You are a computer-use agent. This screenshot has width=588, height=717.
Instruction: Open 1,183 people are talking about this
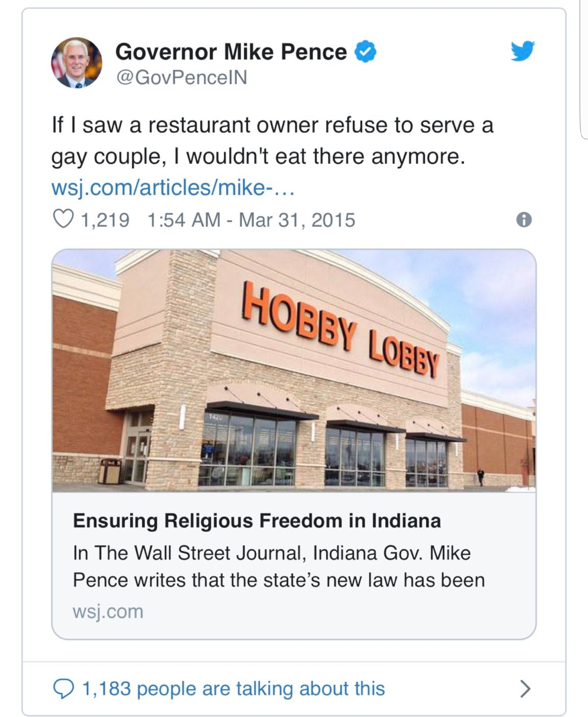click(234, 689)
